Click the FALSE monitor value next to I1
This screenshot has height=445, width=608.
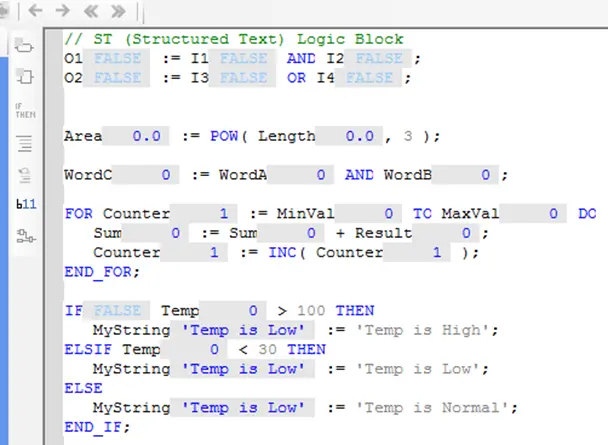244,59
